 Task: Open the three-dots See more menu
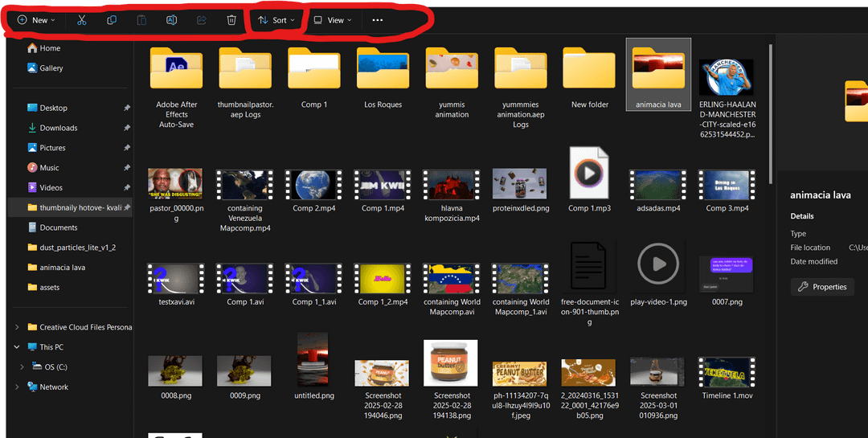[x=378, y=20]
